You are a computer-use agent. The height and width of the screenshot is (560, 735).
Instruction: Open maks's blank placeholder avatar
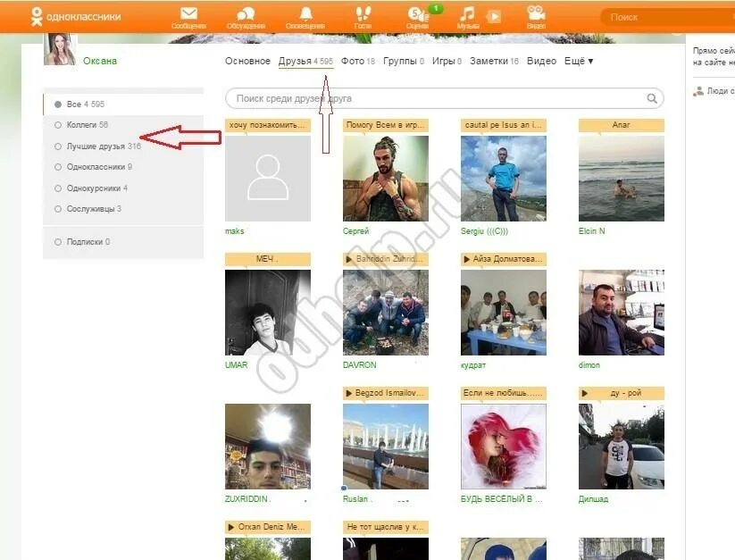[x=268, y=179]
